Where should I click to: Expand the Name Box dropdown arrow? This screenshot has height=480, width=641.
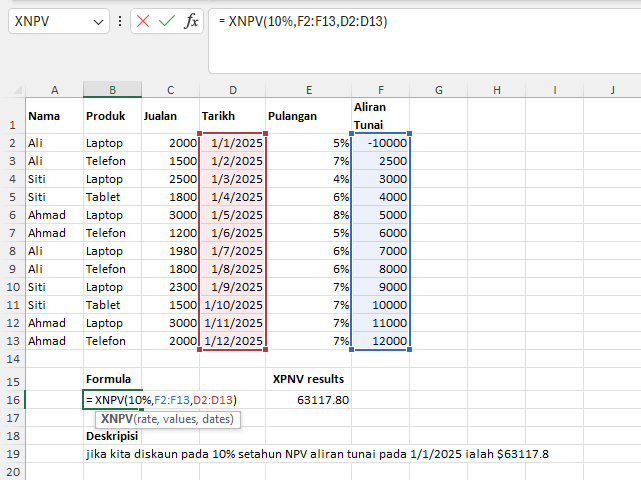(98, 21)
